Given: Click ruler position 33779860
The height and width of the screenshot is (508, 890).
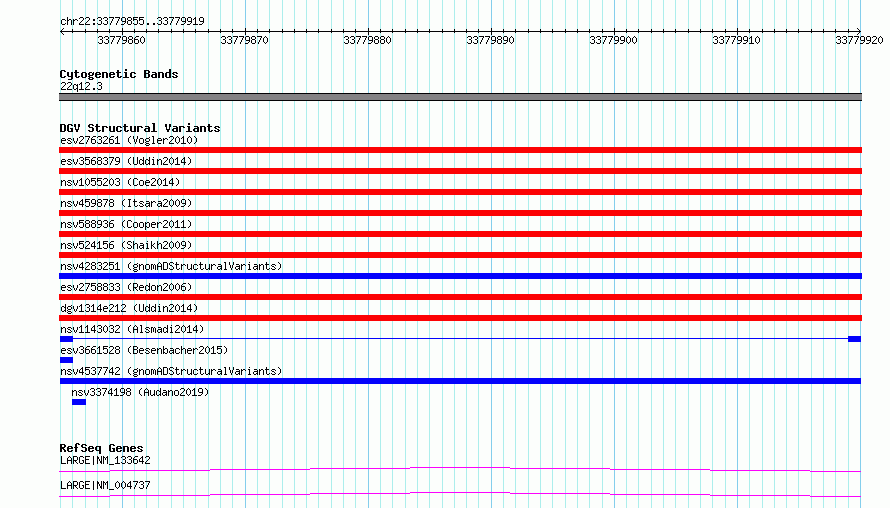Looking at the screenshot, I should pos(121,40).
